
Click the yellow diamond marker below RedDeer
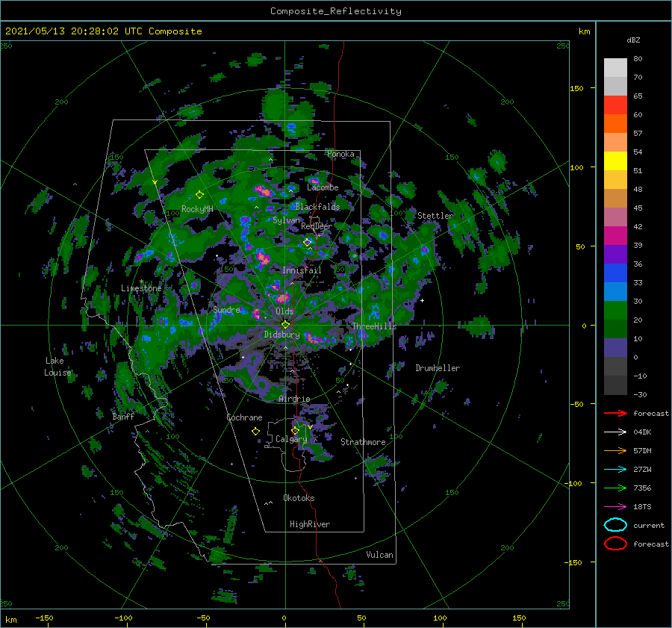click(x=308, y=242)
